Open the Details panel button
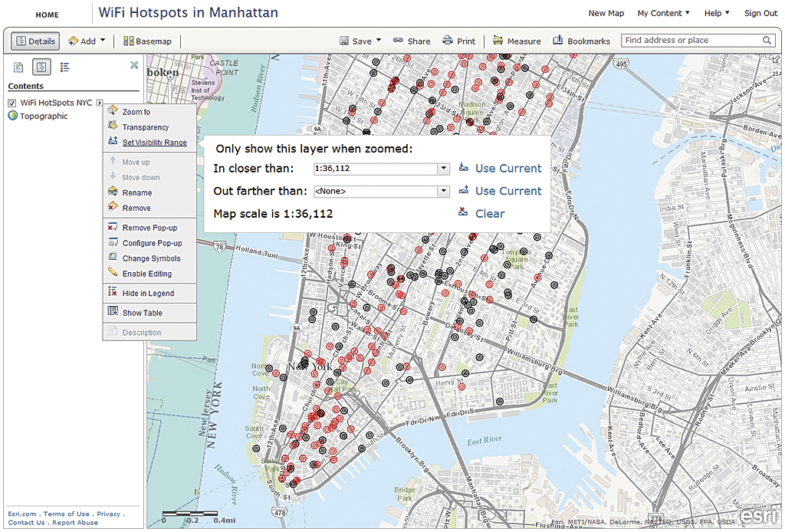The height and width of the screenshot is (532, 785). (35, 41)
